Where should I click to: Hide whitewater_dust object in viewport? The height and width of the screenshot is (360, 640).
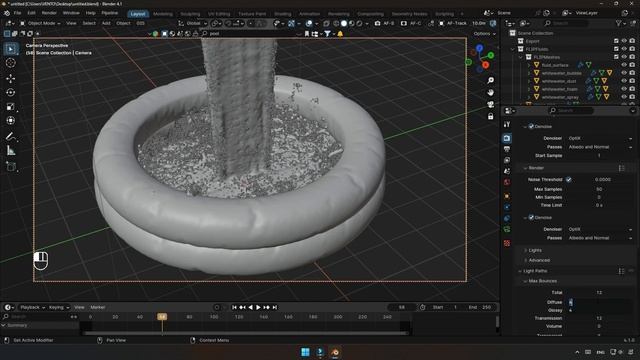624,81
